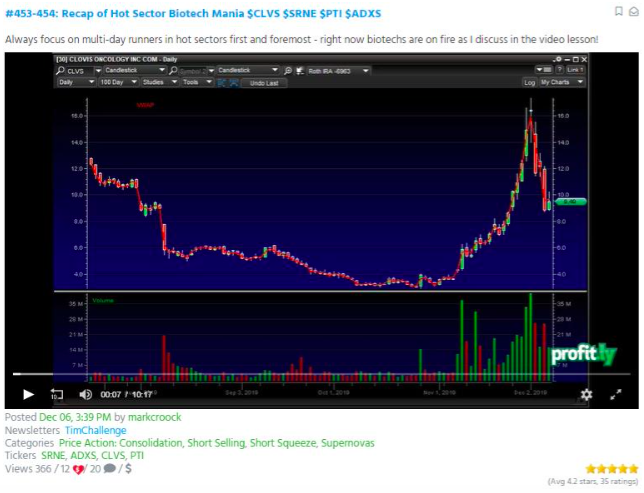Viewport: 644px width, 493px height.
Task: Expand the Daily timeframe dropdown
Action: pos(76,83)
